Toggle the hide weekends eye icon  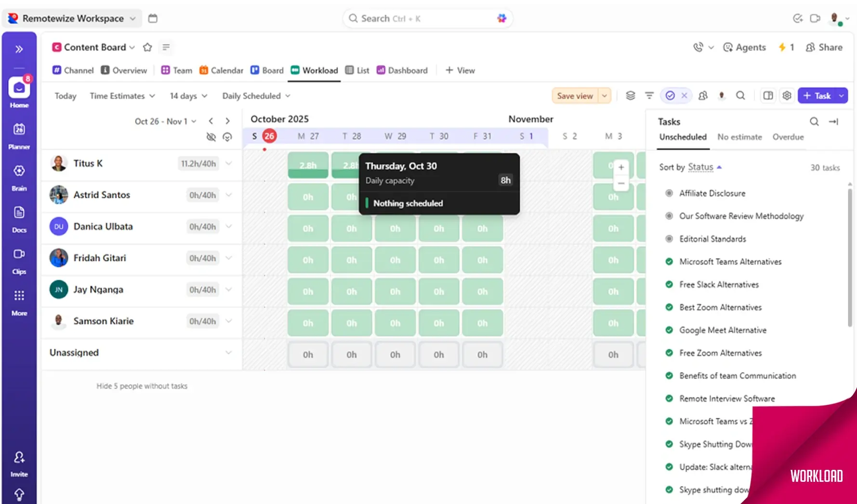coord(211,137)
